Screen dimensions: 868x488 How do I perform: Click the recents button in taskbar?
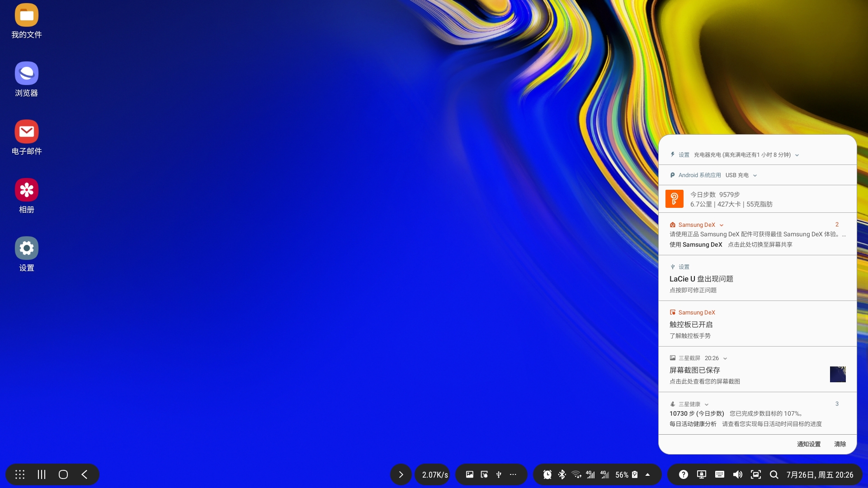point(42,474)
